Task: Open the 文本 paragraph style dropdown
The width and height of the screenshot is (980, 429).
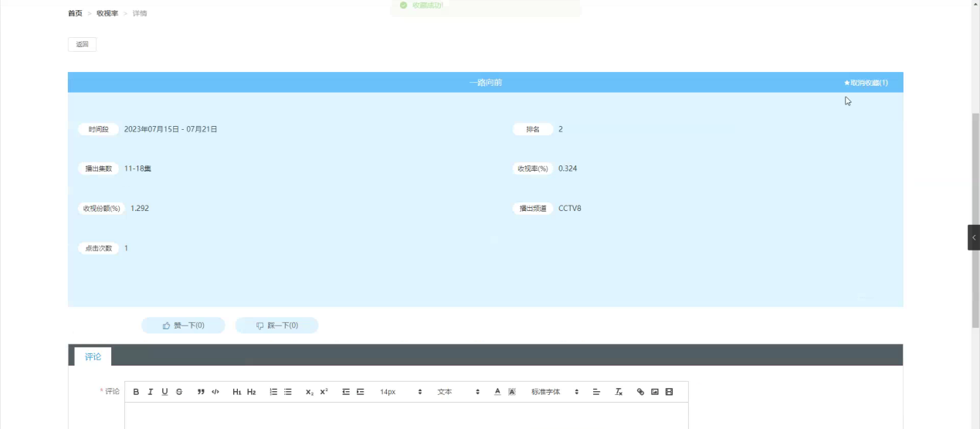Action: click(459, 392)
